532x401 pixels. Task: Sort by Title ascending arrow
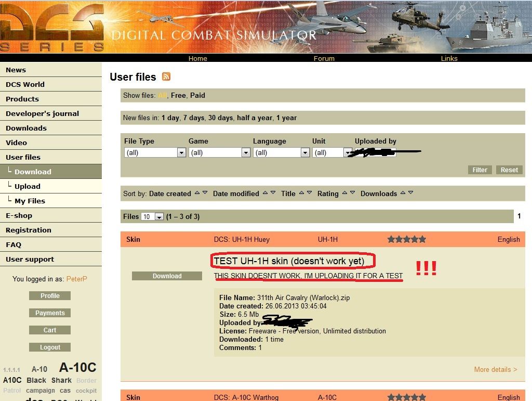[301, 193]
